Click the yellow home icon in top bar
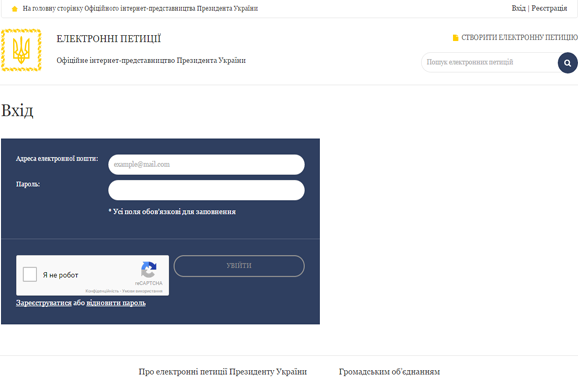The height and width of the screenshot is (383, 578). coord(15,9)
